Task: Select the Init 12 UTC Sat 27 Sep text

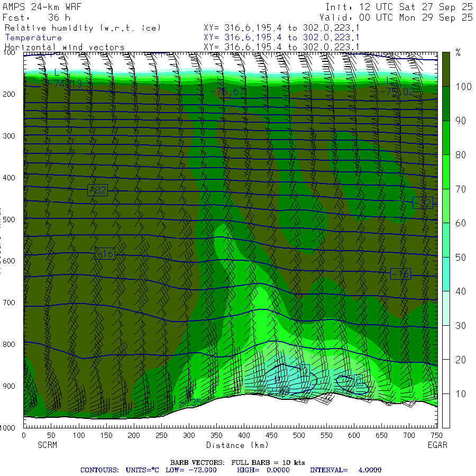Action: coord(399,7)
